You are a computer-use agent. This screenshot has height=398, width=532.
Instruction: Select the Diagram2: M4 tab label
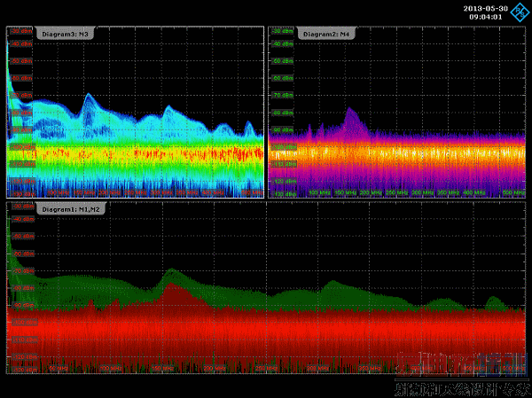tap(326, 34)
